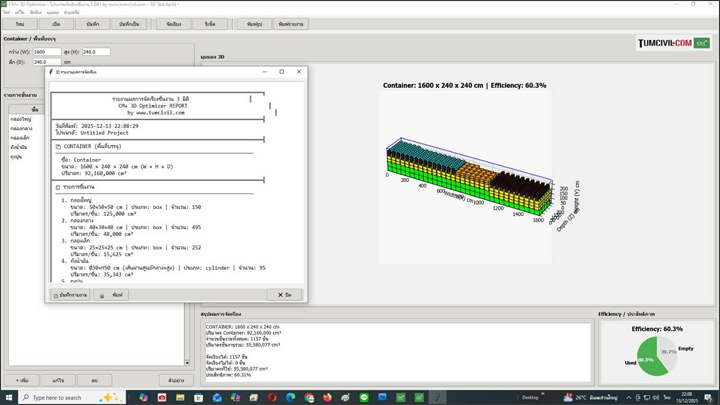Click the save report button with disk icon

(x=70, y=295)
